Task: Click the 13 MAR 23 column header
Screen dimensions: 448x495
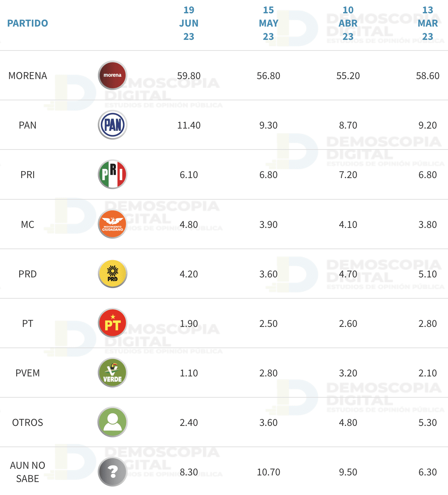Action: coord(428,23)
